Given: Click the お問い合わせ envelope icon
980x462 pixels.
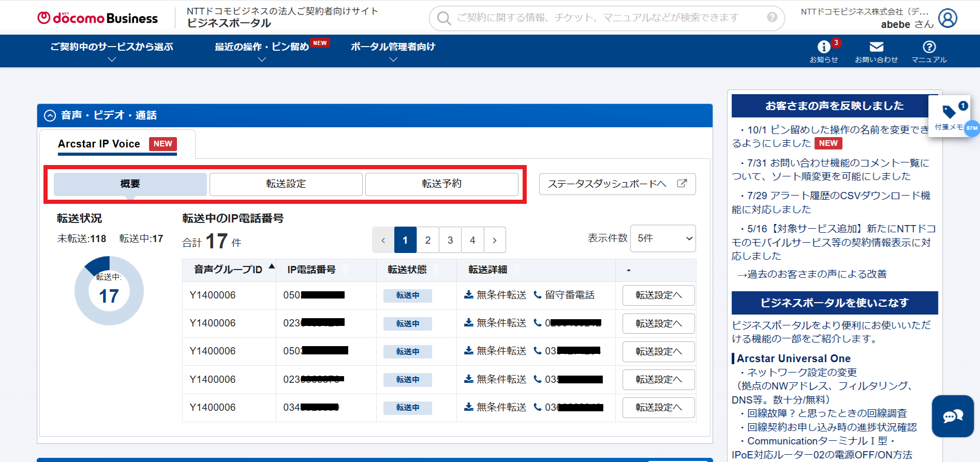Looking at the screenshot, I should click(876, 48).
